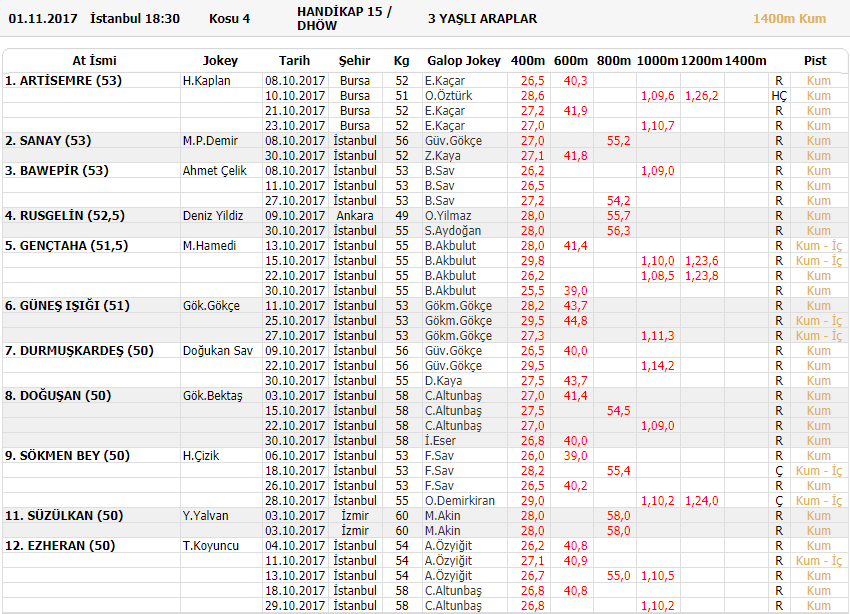This screenshot has width=850, height=614.
Task: Click galop jockey S.Aydoğan
Action: [453, 231]
